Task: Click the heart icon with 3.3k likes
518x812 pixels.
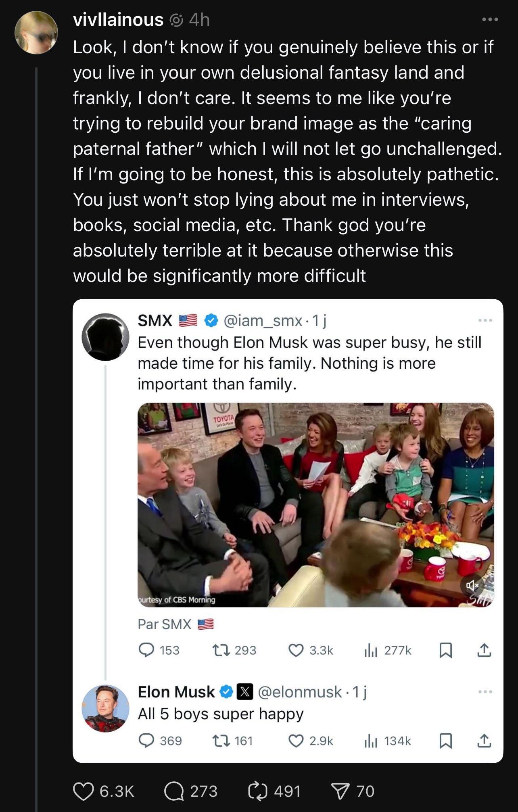Action: tap(296, 650)
